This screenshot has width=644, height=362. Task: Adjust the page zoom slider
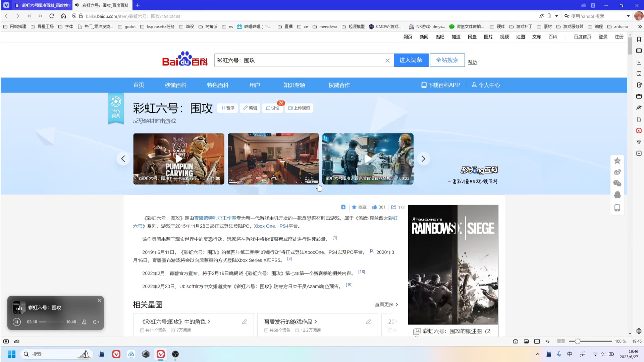coord(590,341)
